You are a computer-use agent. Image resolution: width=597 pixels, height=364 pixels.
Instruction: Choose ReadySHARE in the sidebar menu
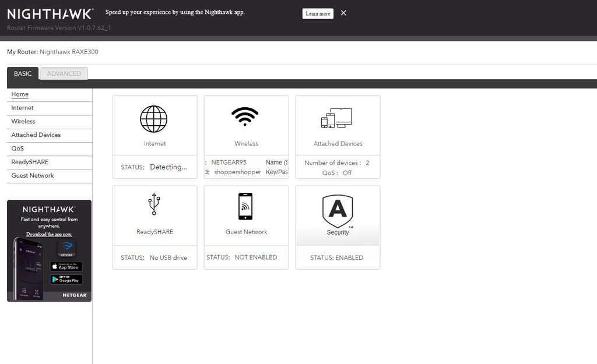(x=30, y=162)
